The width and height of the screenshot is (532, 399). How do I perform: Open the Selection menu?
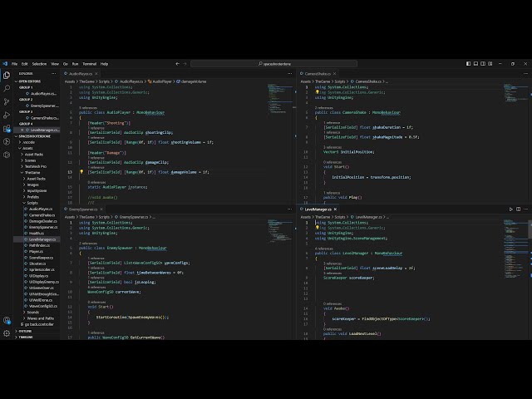39,64
